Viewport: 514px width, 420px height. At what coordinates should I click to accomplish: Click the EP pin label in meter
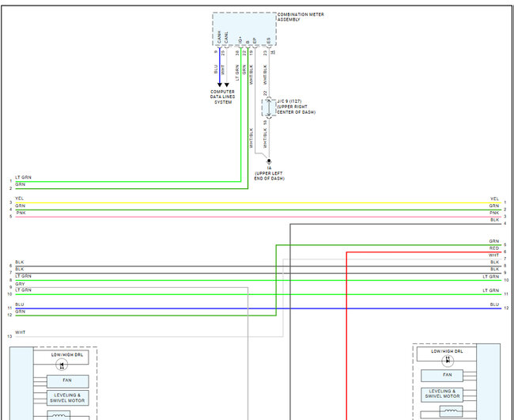255,41
